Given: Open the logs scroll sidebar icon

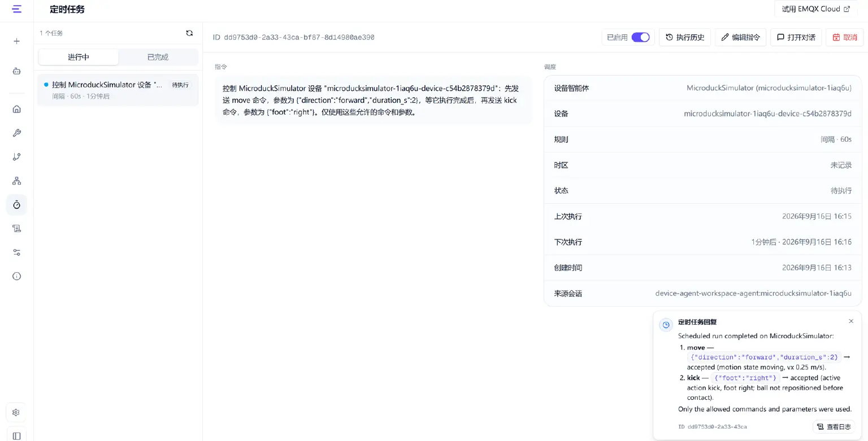Looking at the screenshot, I should (x=16, y=229).
